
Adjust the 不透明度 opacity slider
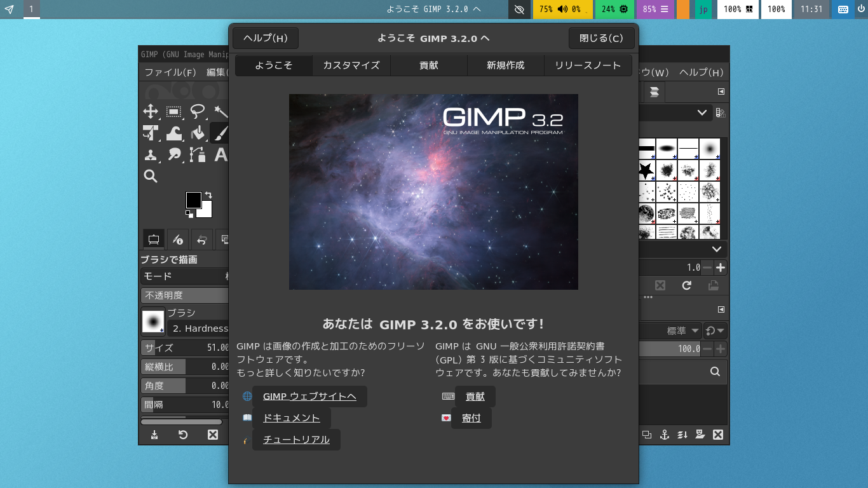[x=185, y=295]
